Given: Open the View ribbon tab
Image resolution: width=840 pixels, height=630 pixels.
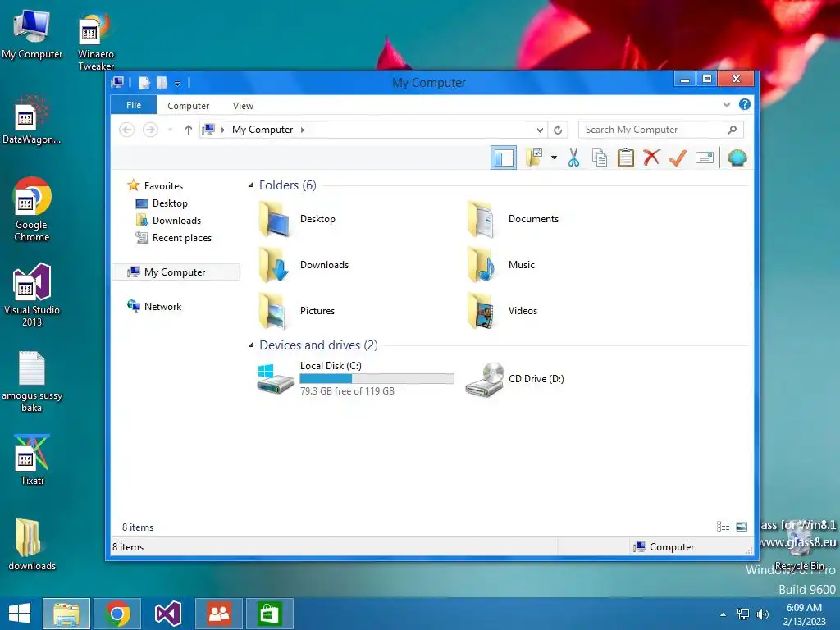Looking at the screenshot, I should (243, 106).
